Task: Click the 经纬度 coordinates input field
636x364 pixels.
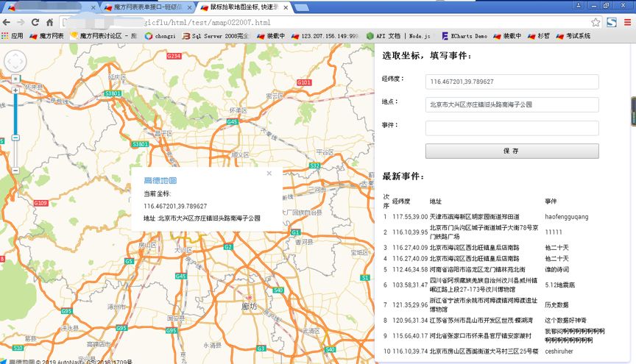Action: click(x=512, y=82)
